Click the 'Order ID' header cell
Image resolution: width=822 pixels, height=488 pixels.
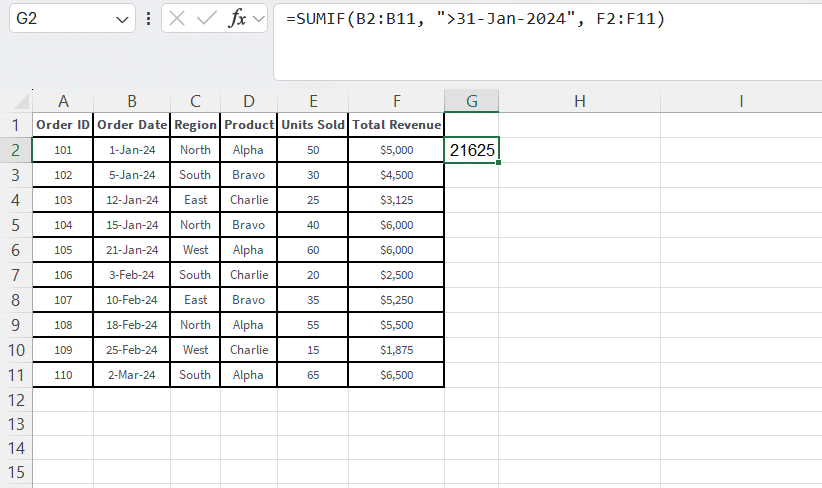(x=63, y=125)
